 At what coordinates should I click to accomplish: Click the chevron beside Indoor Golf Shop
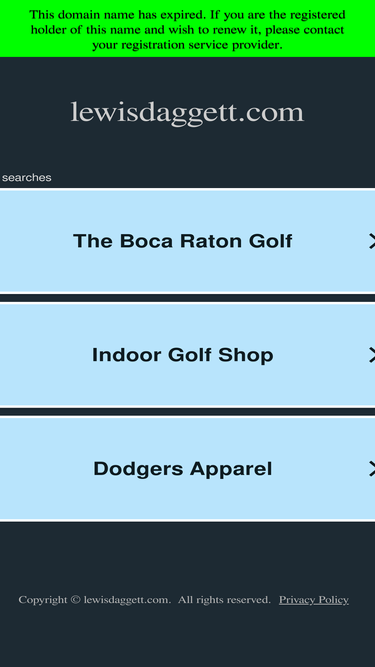[372, 355]
